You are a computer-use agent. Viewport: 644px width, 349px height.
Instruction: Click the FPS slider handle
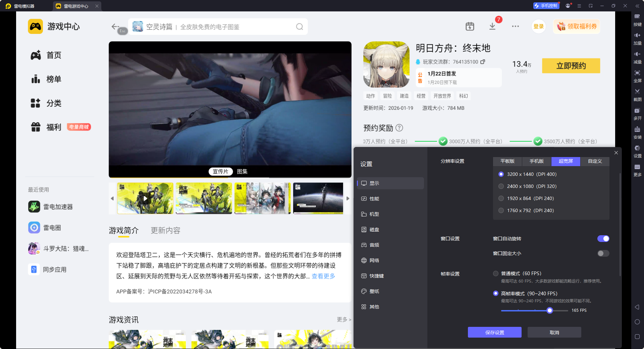point(549,310)
